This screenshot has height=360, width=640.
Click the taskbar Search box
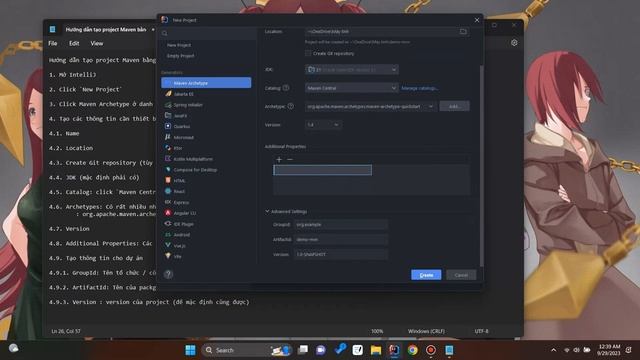(x=246, y=350)
